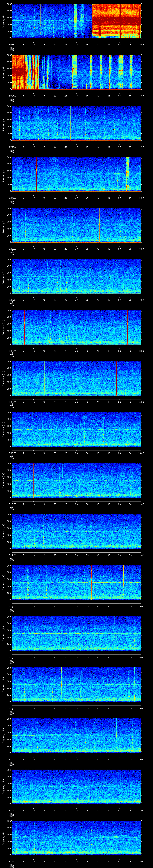The image size is (153, 868).
Task: Click the spectrogram panel starting at 8:16:00
Action: tap(77, 786)
